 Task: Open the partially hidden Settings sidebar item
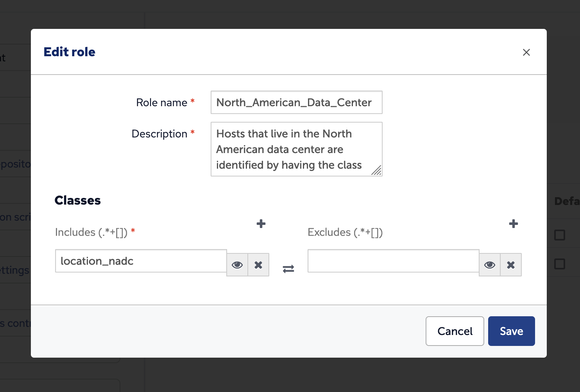tap(15, 270)
